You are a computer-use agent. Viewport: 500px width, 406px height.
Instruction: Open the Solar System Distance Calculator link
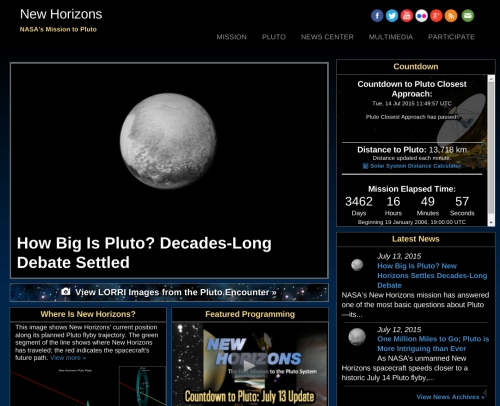coord(415,166)
